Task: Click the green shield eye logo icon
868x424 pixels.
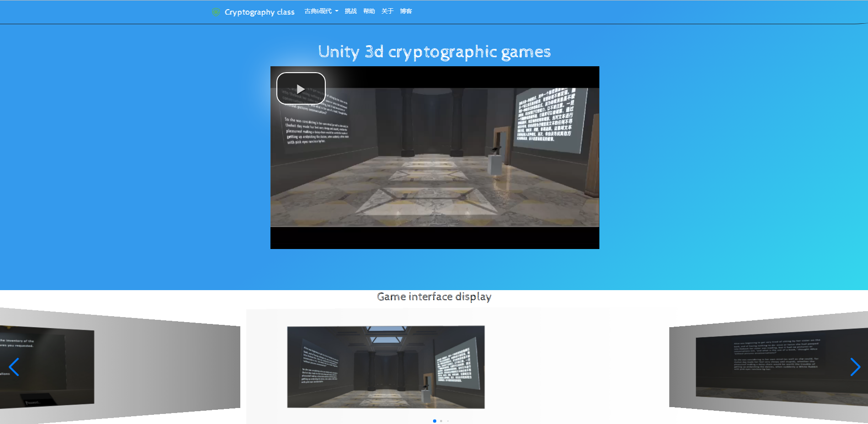Action: point(216,12)
